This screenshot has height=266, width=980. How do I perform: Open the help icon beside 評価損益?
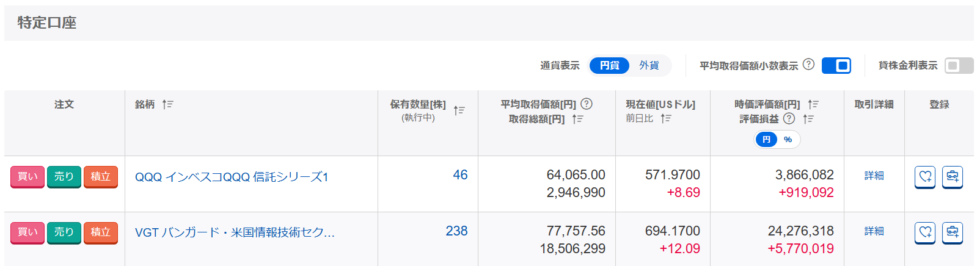tap(789, 119)
